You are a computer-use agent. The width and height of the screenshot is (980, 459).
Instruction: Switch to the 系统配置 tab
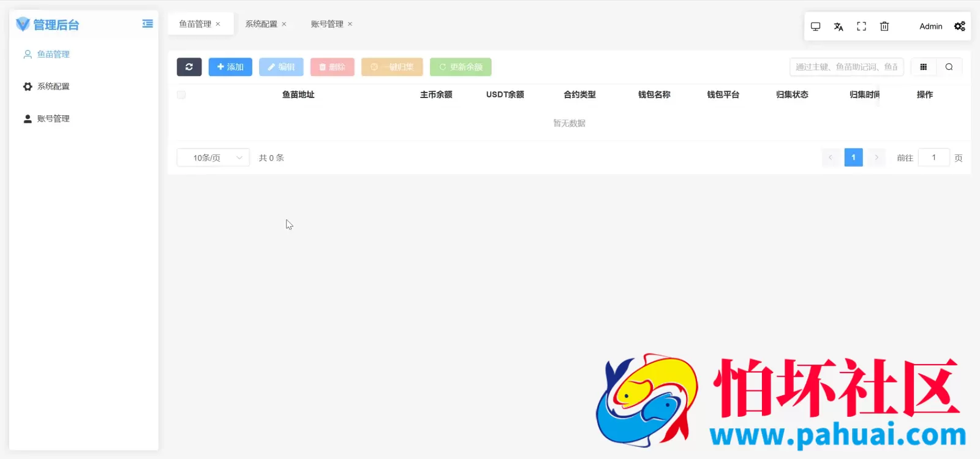[x=261, y=24]
